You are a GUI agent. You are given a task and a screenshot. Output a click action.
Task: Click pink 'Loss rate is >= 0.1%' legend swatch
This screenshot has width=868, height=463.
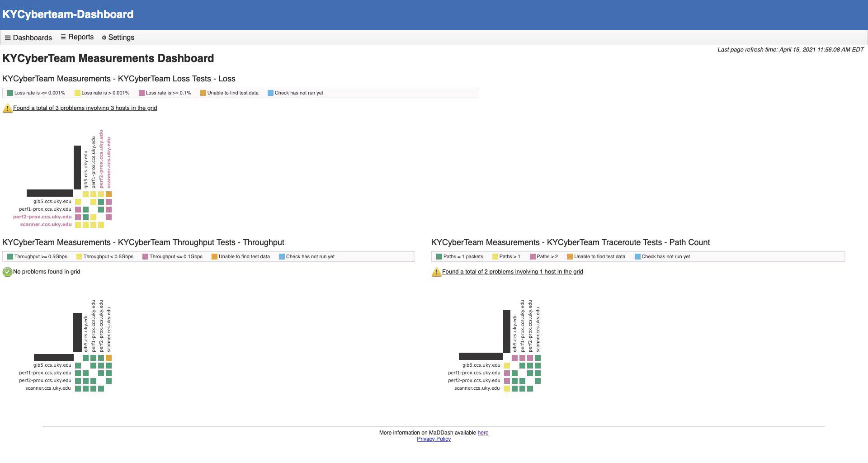tap(142, 93)
